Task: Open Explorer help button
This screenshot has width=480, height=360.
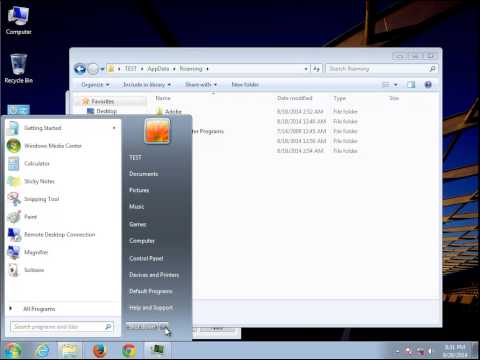Action: click(x=428, y=85)
